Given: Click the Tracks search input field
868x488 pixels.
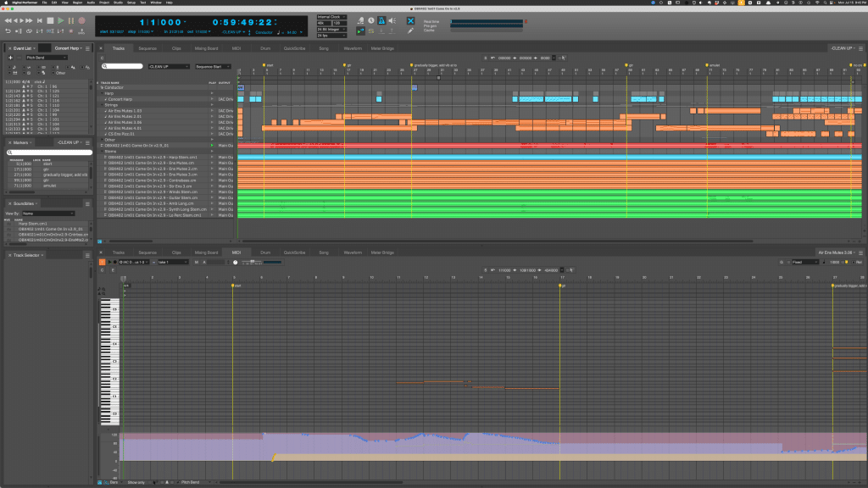Looking at the screenshot, I should 123,65.
